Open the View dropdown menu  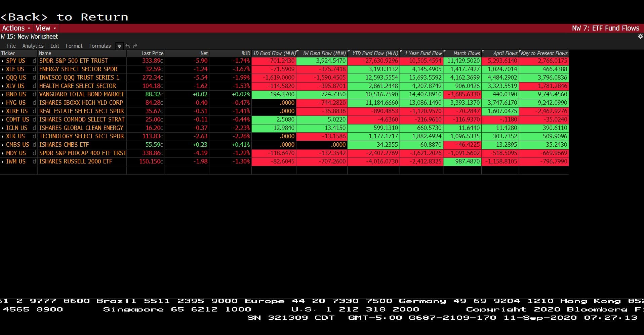(46, 28)
